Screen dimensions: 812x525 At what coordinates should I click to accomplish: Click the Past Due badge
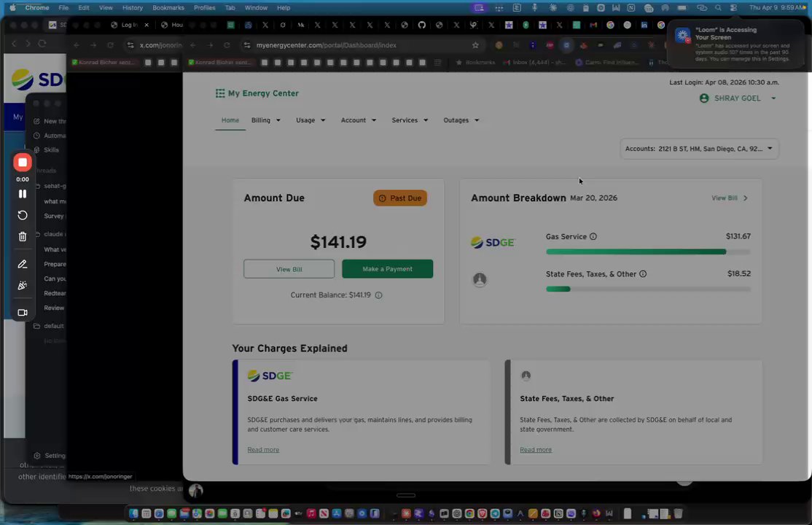(x=400, y=198)
